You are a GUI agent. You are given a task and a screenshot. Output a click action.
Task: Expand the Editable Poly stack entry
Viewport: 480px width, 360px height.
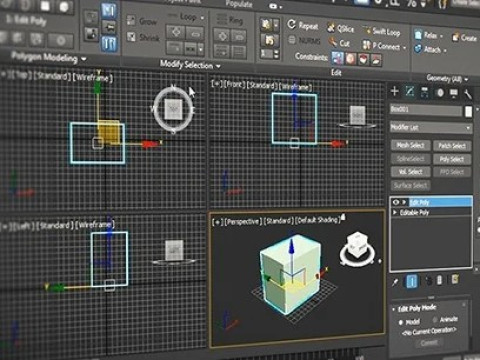(x=395, y=212)
